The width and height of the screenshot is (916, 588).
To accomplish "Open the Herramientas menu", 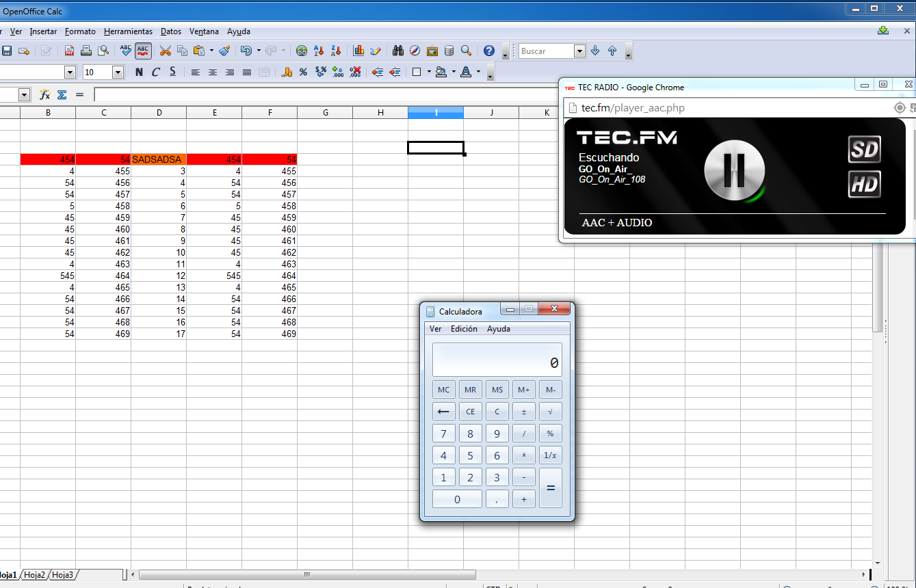I will [x=128, y=31].
